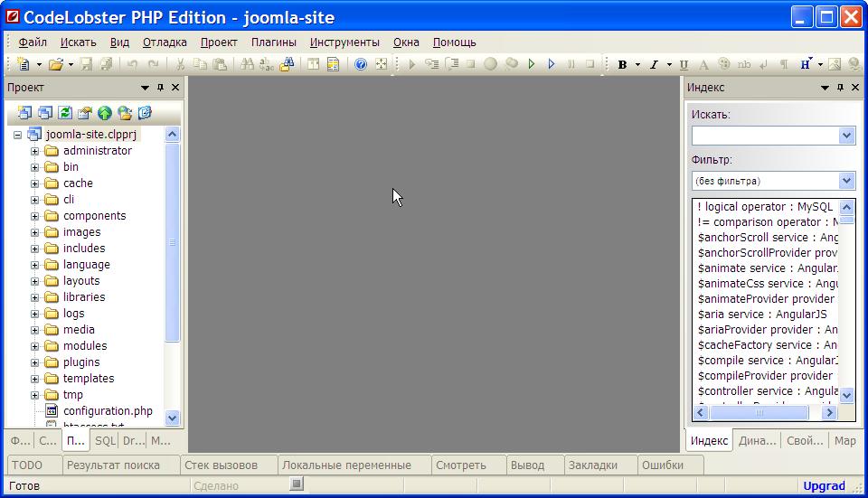Click the blue Help question mark icon
Image resolution: width=868 pixels, height=498 pixels.
click(x=361, y=64)
